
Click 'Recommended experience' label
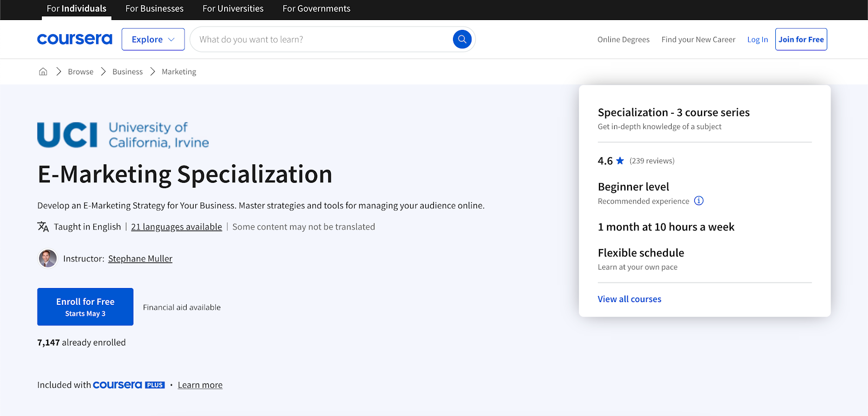coord(643,201)
